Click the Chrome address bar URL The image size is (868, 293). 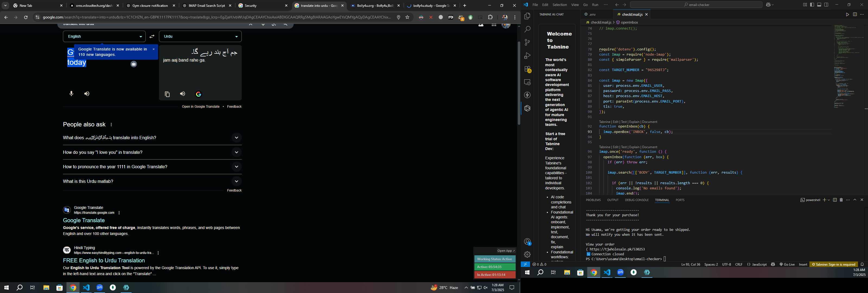(217, 17)
